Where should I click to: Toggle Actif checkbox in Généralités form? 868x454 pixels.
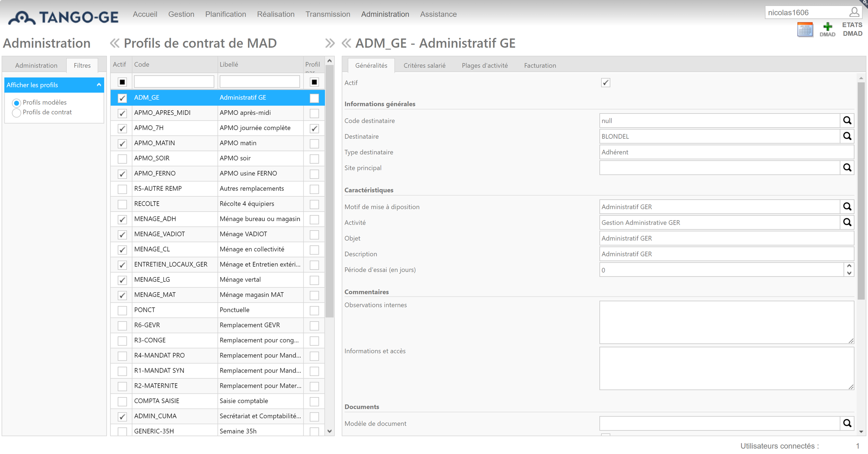pos(606,83)
